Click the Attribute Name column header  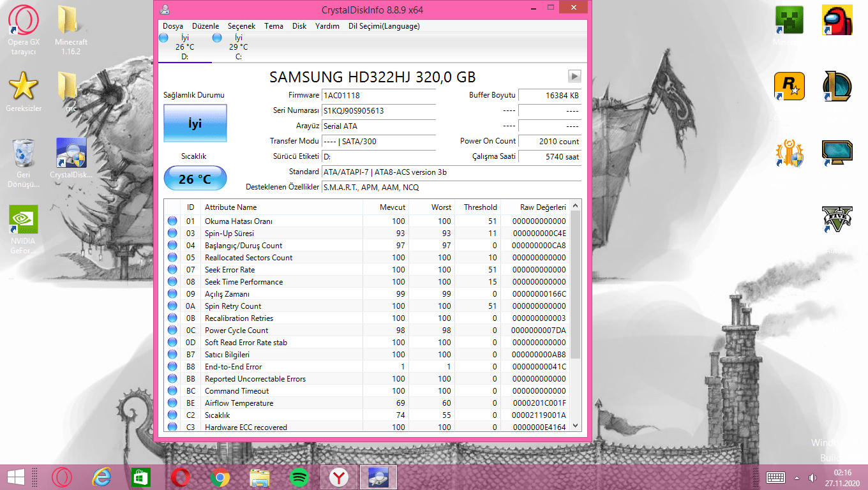coord(281,207)
